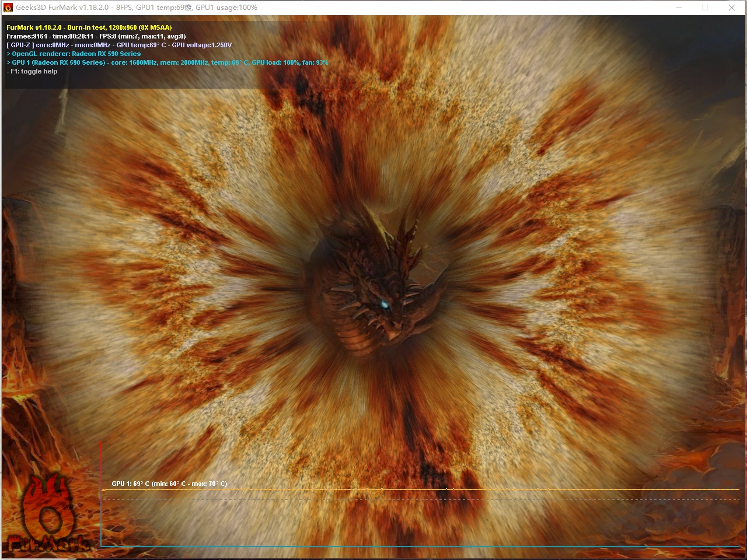Click the "[ GPU-Z ] core:0MHz" info line

pyautogui.click(x=119, y=45)
